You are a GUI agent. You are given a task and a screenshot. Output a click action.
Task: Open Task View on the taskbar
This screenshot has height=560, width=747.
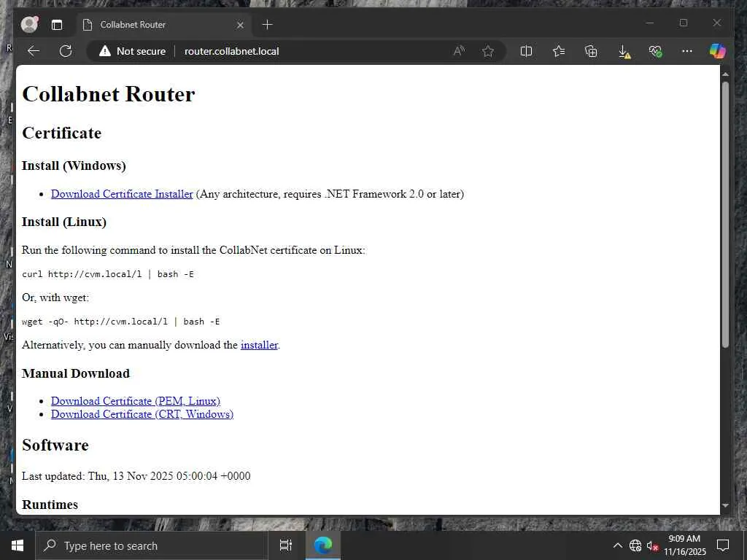coord(285,545)
